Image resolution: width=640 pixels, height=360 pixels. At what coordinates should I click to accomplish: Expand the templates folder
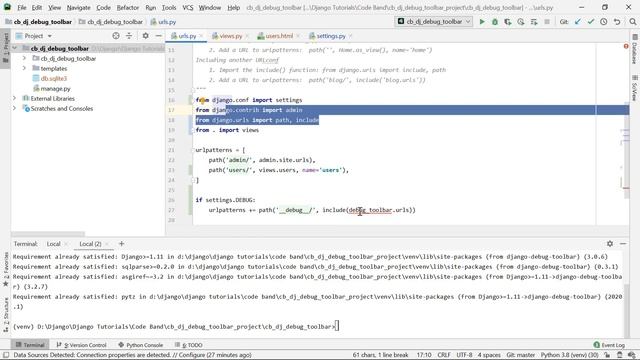(x=24, y=68)
